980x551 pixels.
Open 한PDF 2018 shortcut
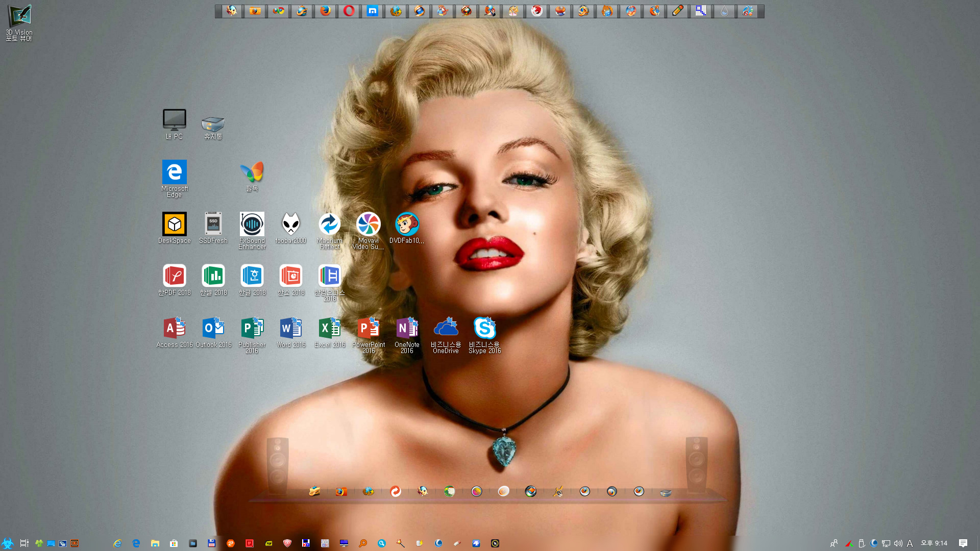174,280
